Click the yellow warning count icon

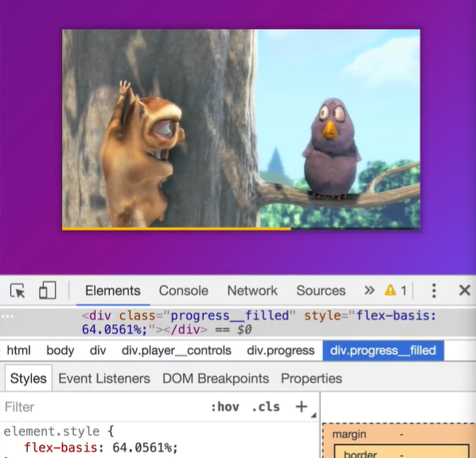click(x=390, y=291)
